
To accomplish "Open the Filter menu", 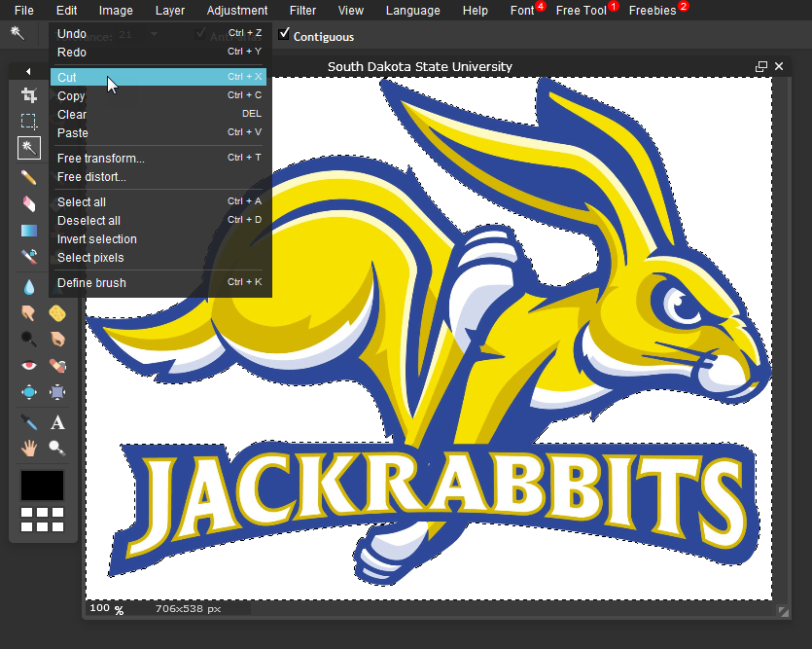I will (x=302, y=11).
